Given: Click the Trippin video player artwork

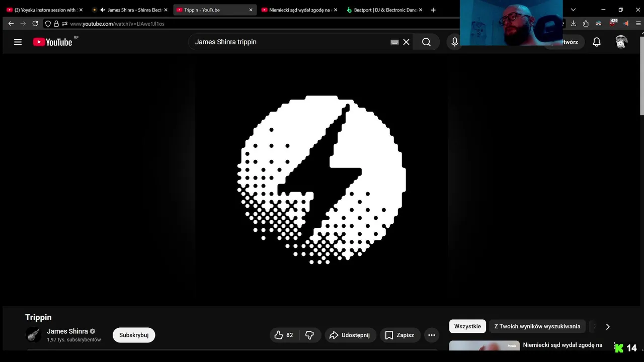Looking at the screenshot, I should pos(321,179).
